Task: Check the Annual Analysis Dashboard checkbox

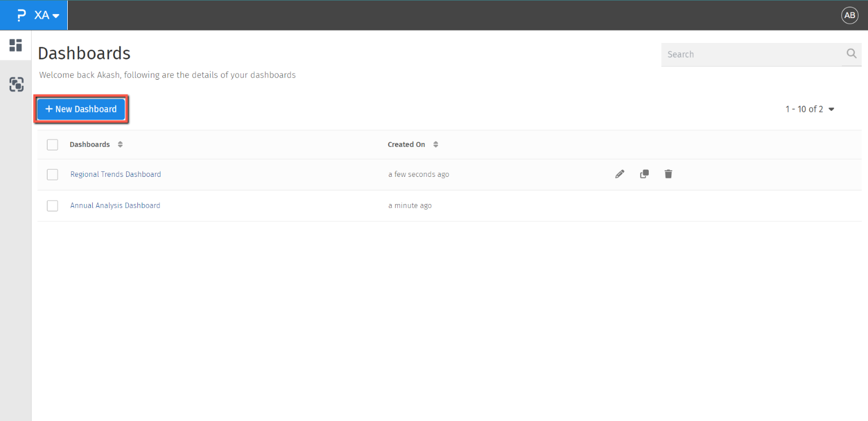Action: tap(53, 206)
